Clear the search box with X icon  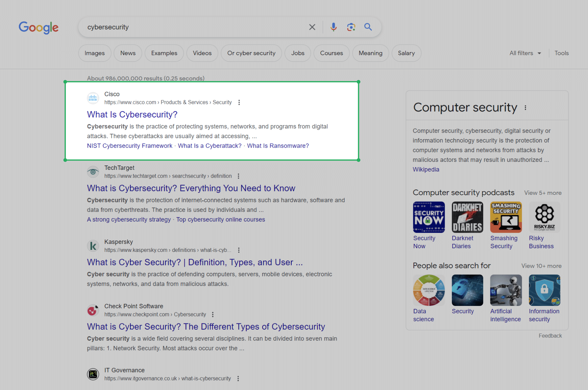click(312, 27)
